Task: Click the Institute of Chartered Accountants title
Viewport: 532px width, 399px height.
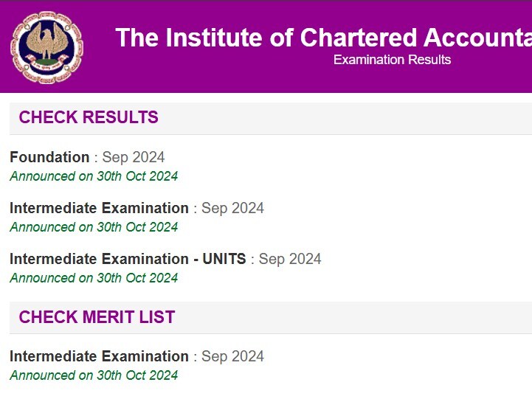Action: [x=323, y=38]
